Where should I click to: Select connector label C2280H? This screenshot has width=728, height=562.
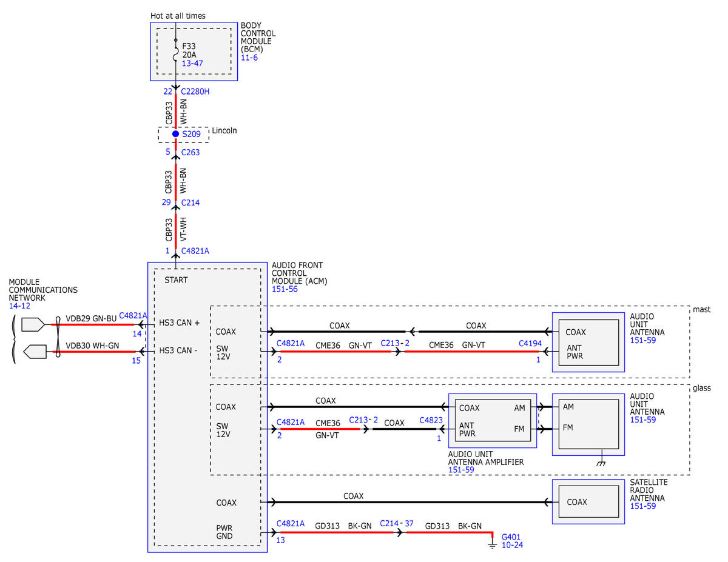point(195,92)
